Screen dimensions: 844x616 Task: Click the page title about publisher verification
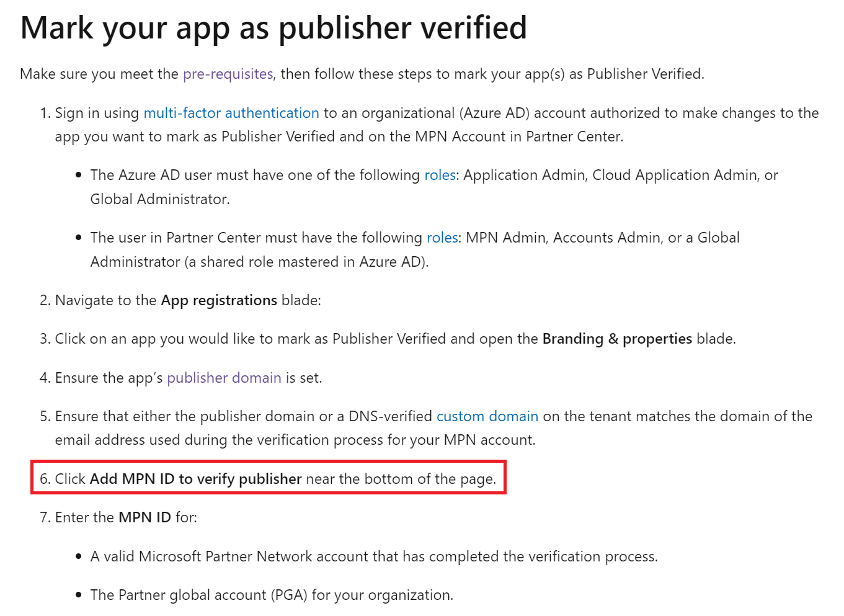coord(273,28)
